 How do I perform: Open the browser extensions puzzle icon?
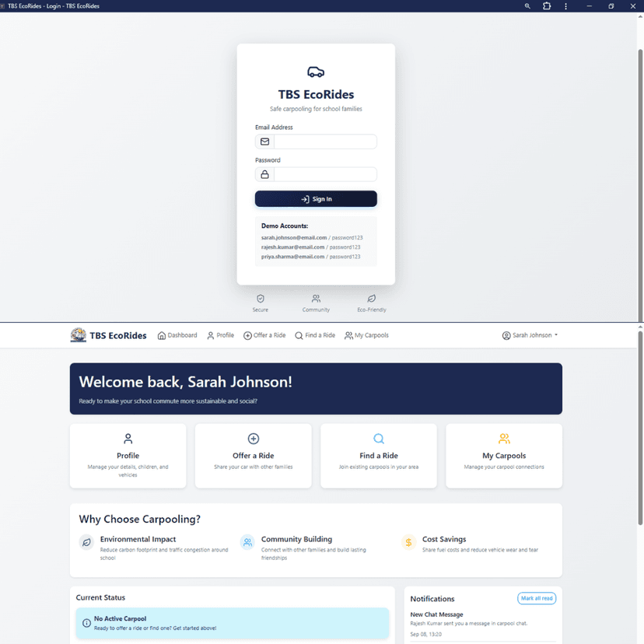[547, 6]
